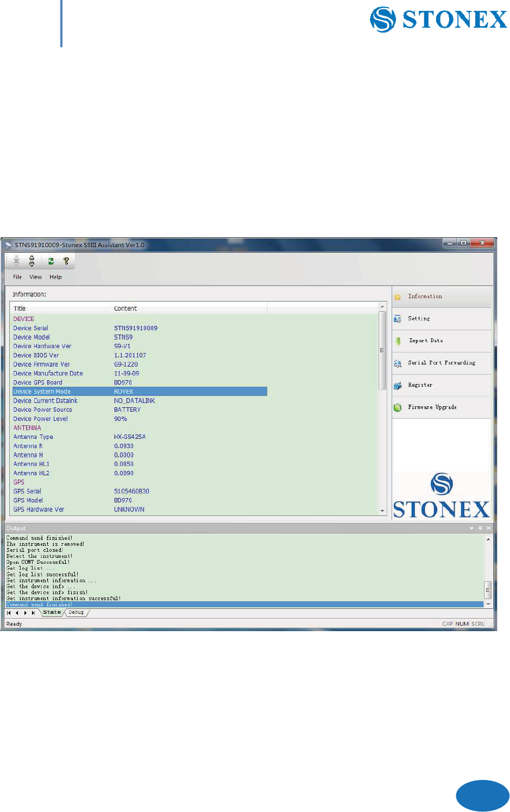This screenshot has width=510, height=812.
Task: Select the highlighted Device System Mode row
Action: click(139, 392)
